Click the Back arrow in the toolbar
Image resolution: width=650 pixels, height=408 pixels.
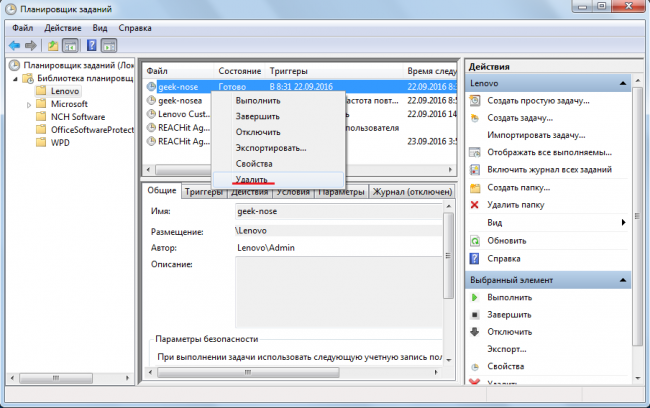[13, 46]
